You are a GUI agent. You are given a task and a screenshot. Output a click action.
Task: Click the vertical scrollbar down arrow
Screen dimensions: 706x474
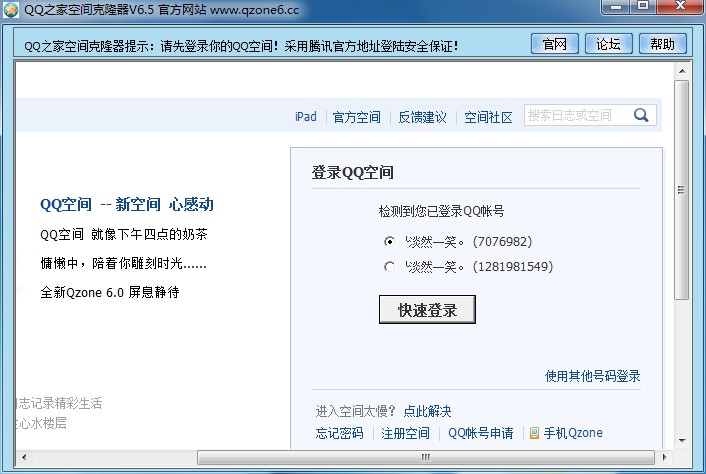coord(682,440)
